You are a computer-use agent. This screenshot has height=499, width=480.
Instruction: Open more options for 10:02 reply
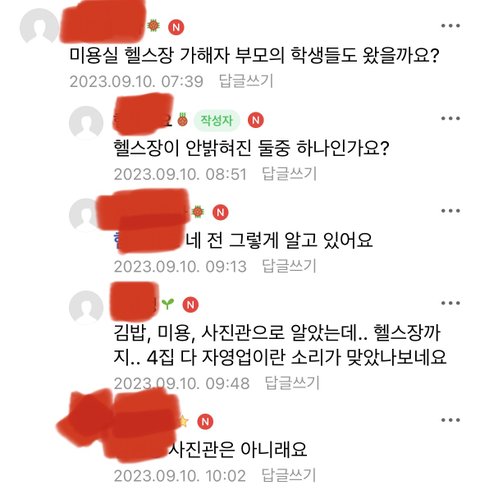pyautogui.click(x=450, y=420)
